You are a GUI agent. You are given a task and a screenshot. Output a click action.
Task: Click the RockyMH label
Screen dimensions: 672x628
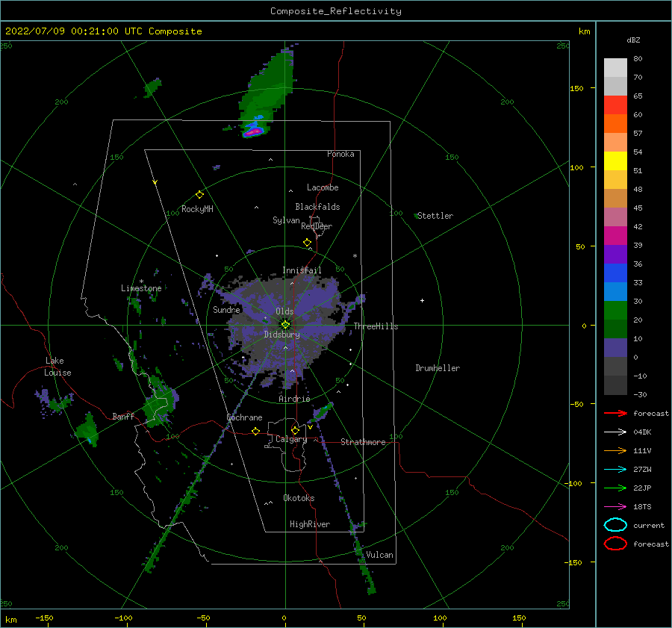[x=197, y=209]
